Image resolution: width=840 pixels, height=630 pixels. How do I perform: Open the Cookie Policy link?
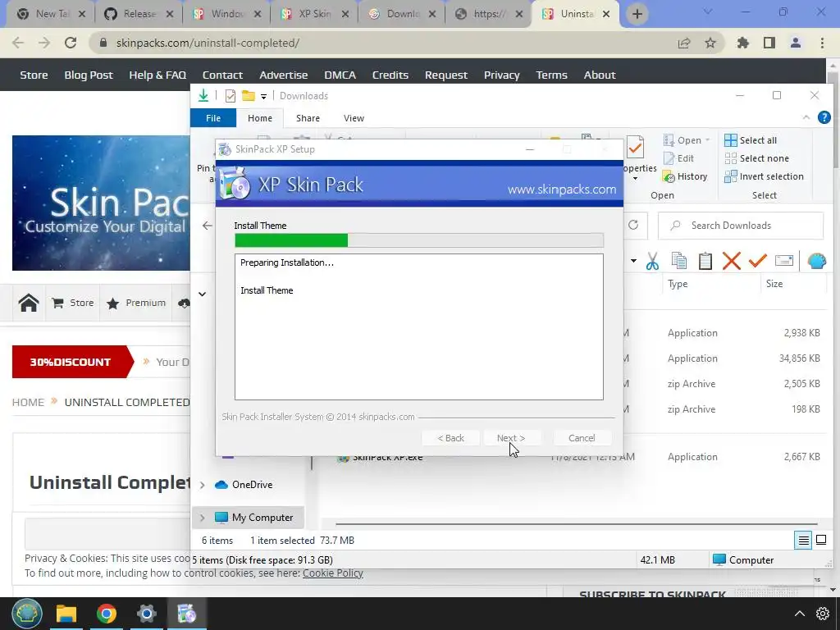(x=333, y=573)
